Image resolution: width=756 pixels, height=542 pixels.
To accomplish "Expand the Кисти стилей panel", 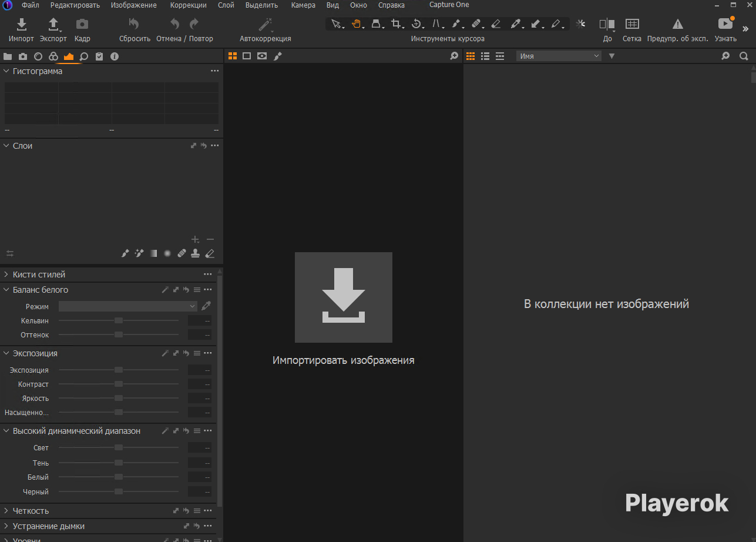I will pos(6,275).
